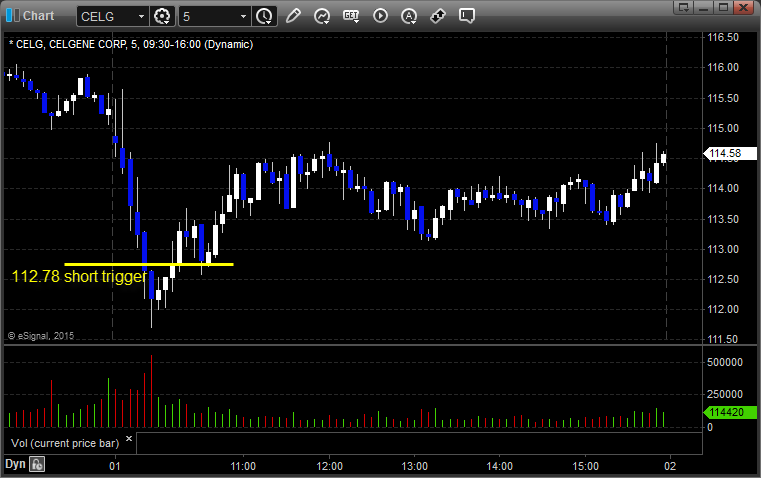Screen dimensions: 761x478
Task: Click the Dyn label at bottom left
Action: [15, 464]
